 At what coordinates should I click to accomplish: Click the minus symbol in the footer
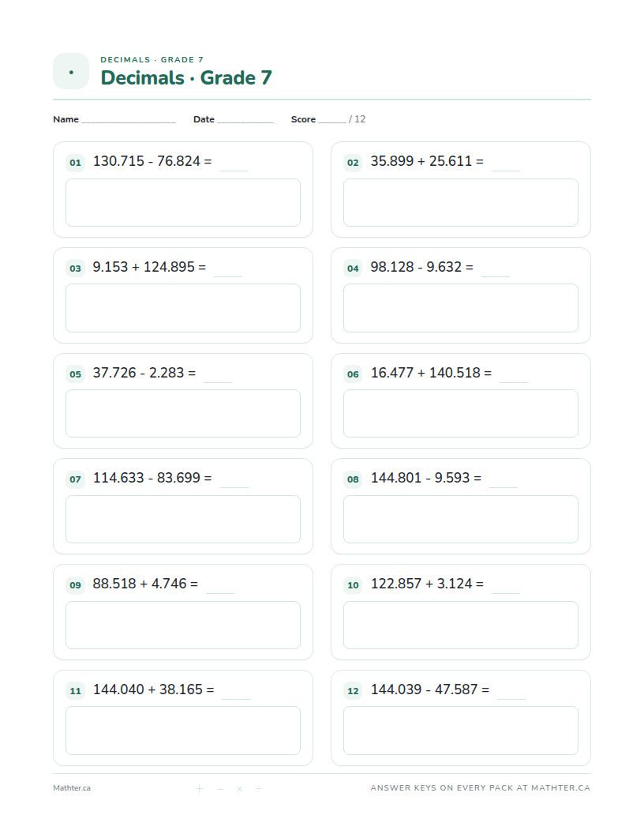220,788
